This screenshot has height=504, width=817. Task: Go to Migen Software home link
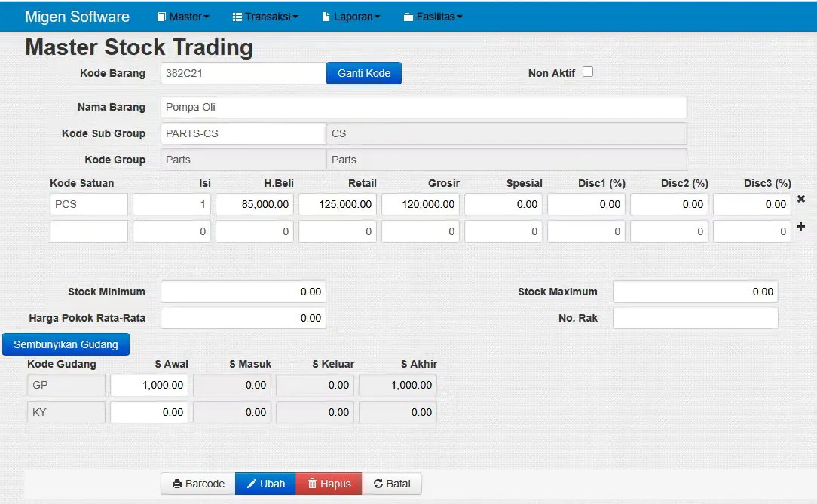[77, 17]
